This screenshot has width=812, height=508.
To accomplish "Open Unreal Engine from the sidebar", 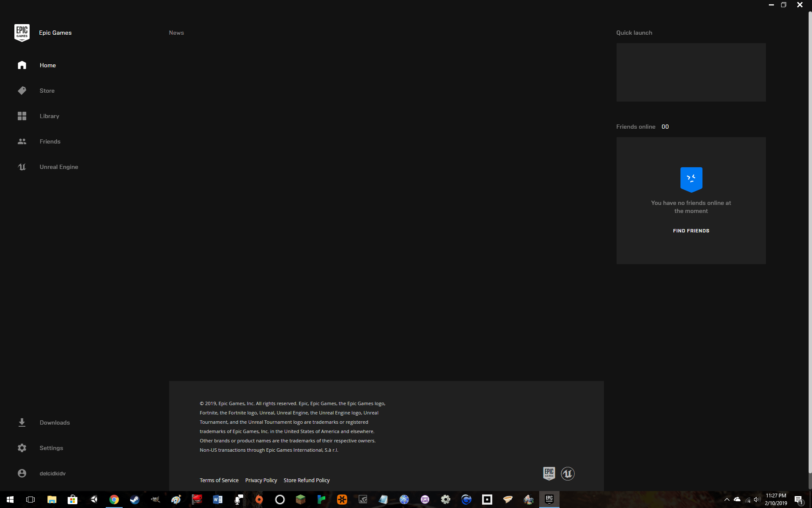I will (59, 166).
